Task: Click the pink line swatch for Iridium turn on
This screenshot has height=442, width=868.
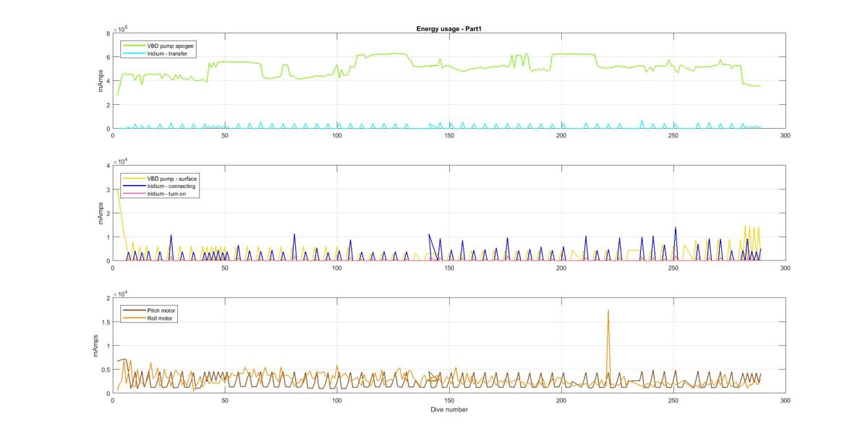Action: coord(135,194)
